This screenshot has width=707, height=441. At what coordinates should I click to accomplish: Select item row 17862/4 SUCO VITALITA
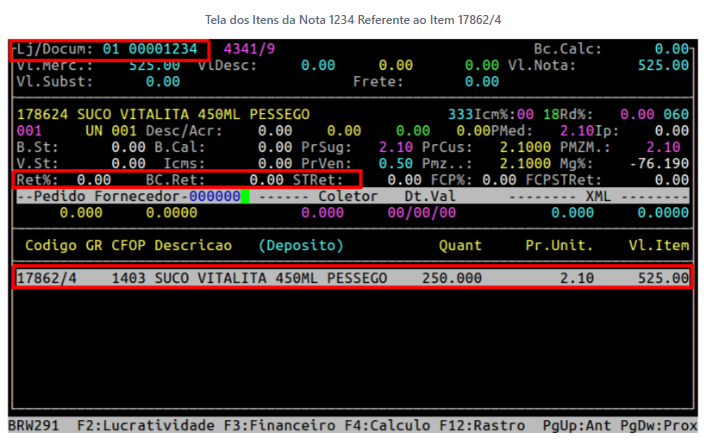pyautogui.click(x=352, y=277)
